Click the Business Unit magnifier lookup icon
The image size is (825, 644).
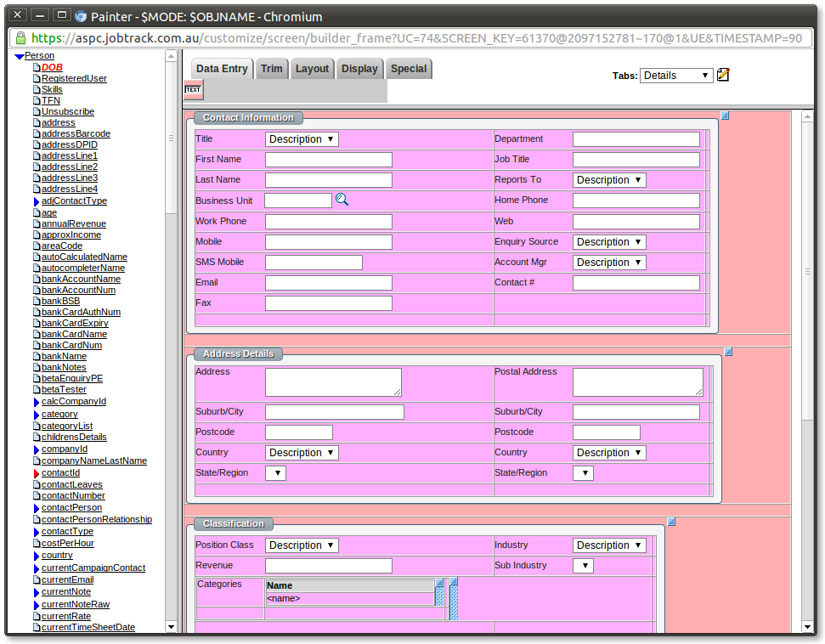(x=342, y=200)
